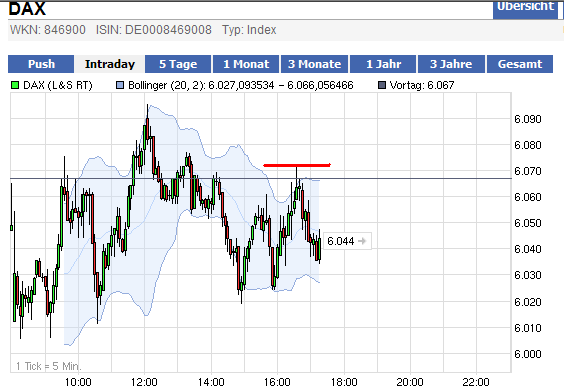Screen dimensions: 564x392
Task: Open the Gesamt timeframe tab
Action: pyautogui.click(x=520, y=64)
